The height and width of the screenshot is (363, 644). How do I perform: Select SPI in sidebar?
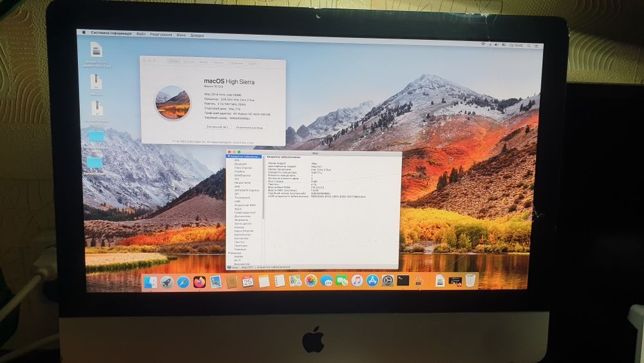coord(236,194)
